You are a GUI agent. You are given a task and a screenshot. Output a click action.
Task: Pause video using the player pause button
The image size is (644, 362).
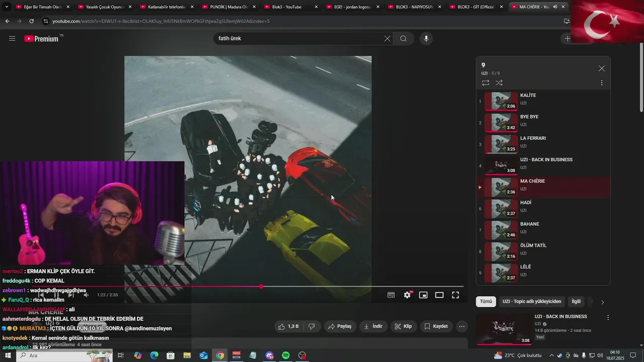56,295
